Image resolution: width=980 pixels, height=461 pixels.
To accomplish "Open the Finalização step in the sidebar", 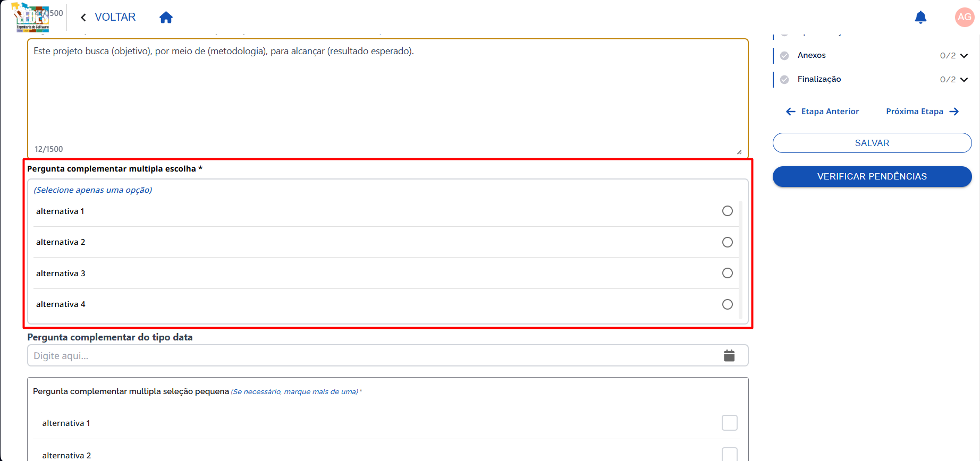I will point(819,79).
